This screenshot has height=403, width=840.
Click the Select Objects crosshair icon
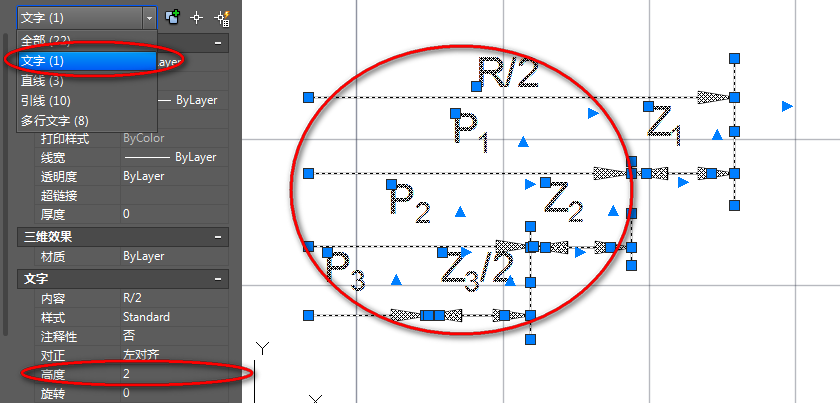pyautogui.click(x=197, y=18)
